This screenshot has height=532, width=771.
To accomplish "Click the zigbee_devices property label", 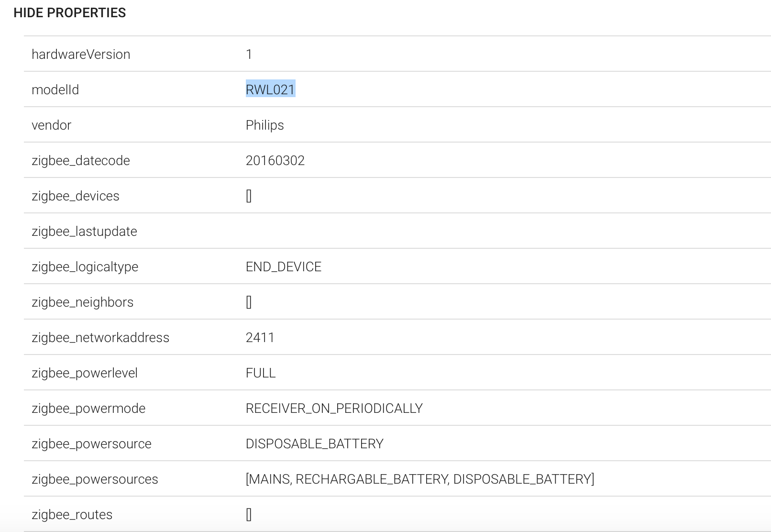I will pyautogui.click(x=76, y=196).
